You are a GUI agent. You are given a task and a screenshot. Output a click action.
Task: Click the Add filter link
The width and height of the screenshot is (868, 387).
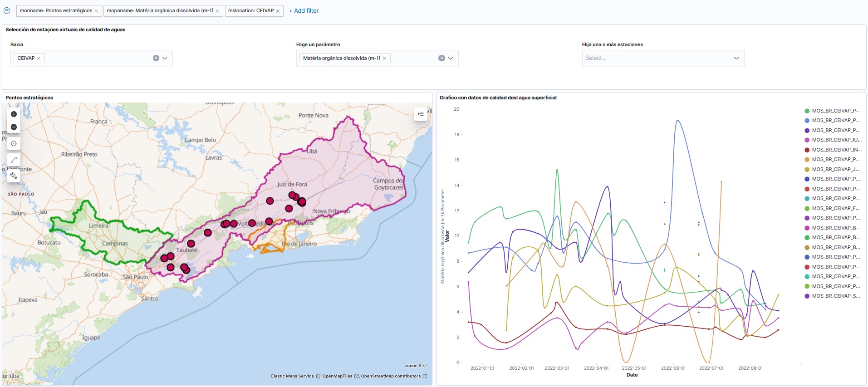(x=304, y=10)
